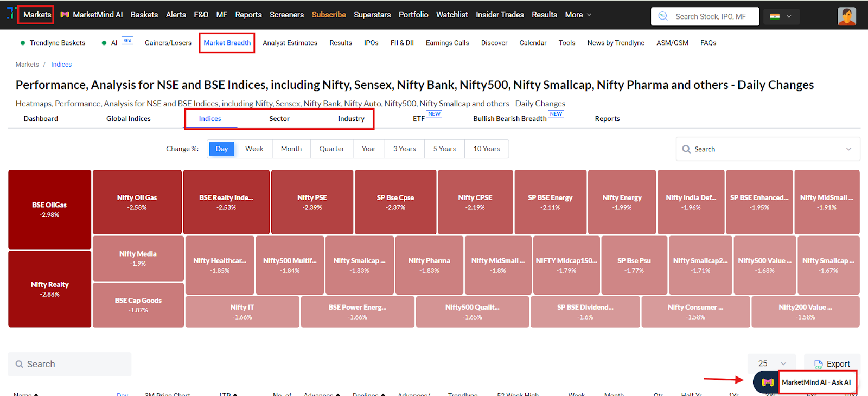The image size is (868, 396).
Task: Select the Week change period option
Action: [254, 149]
